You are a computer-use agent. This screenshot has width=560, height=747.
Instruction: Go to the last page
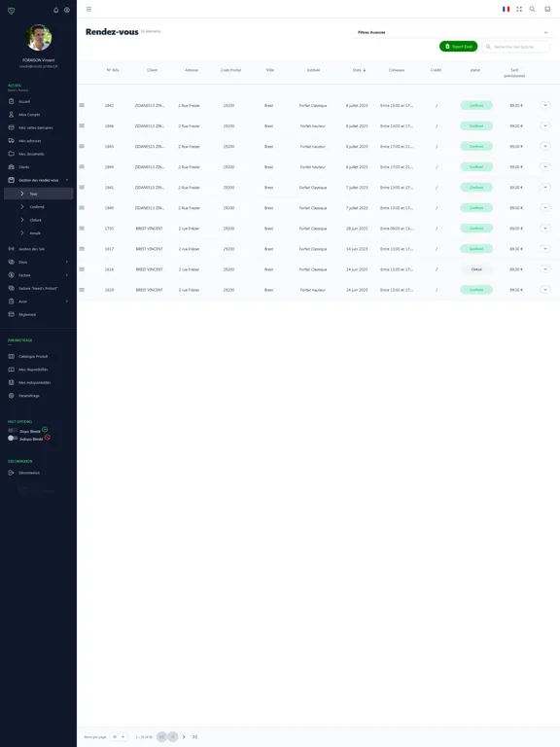(194, 737)
